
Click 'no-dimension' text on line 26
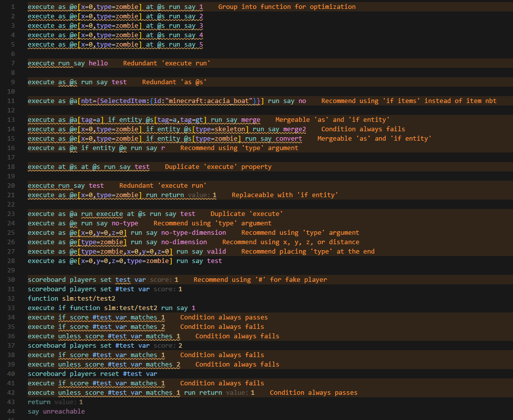point(184,242)
